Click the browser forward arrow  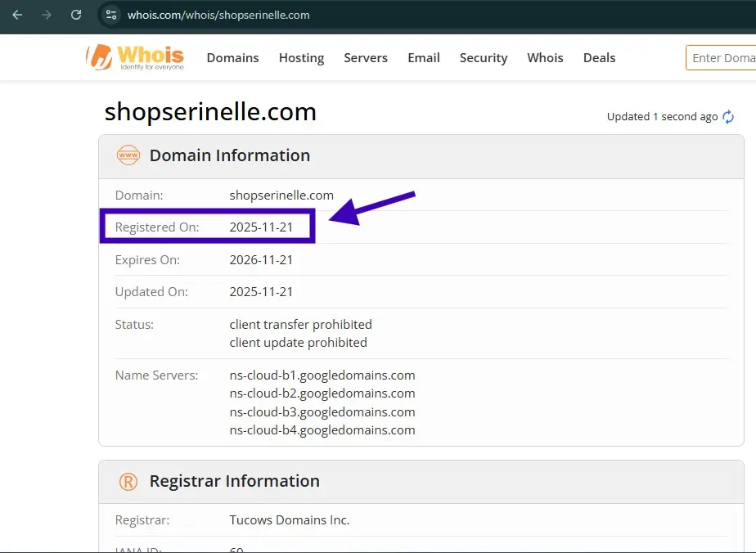point(47,15)
